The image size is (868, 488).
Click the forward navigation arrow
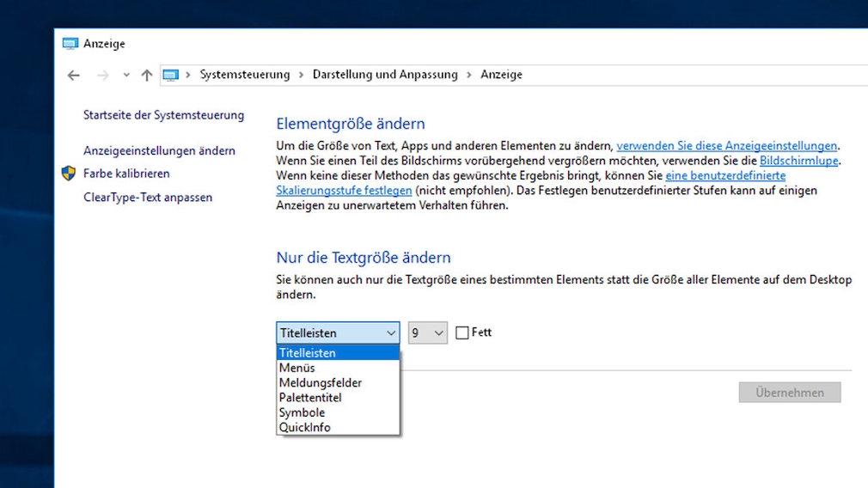tap(103, 76)
